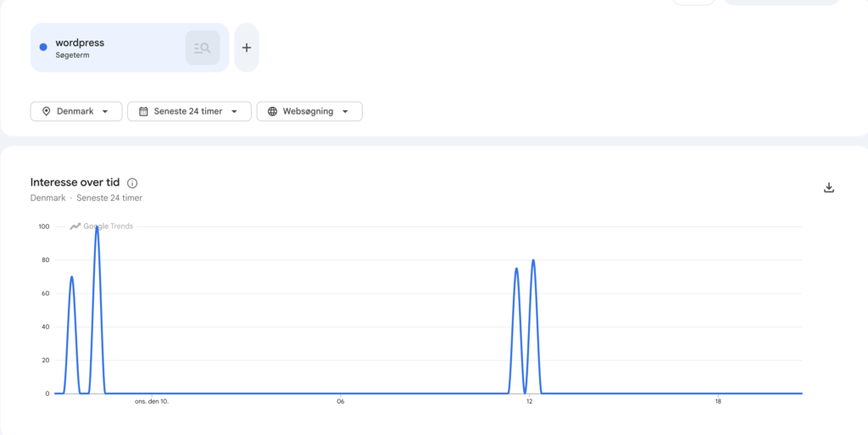Click the calendar icon in time filter

(x=143, y=111)
